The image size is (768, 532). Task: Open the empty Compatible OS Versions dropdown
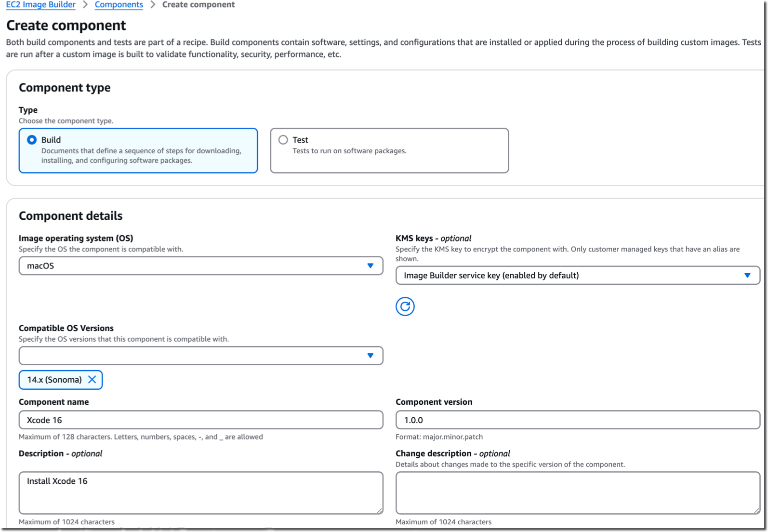pyautogui.click(x=201, y=356)
